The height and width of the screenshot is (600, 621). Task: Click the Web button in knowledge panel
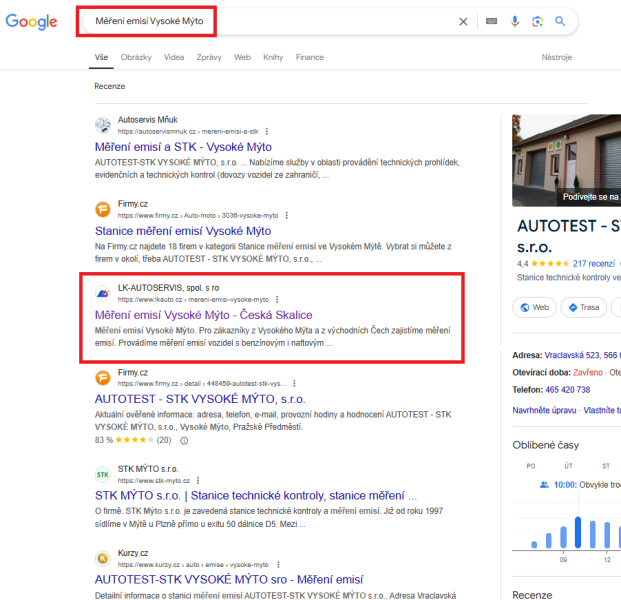click(x=534, y=307)
